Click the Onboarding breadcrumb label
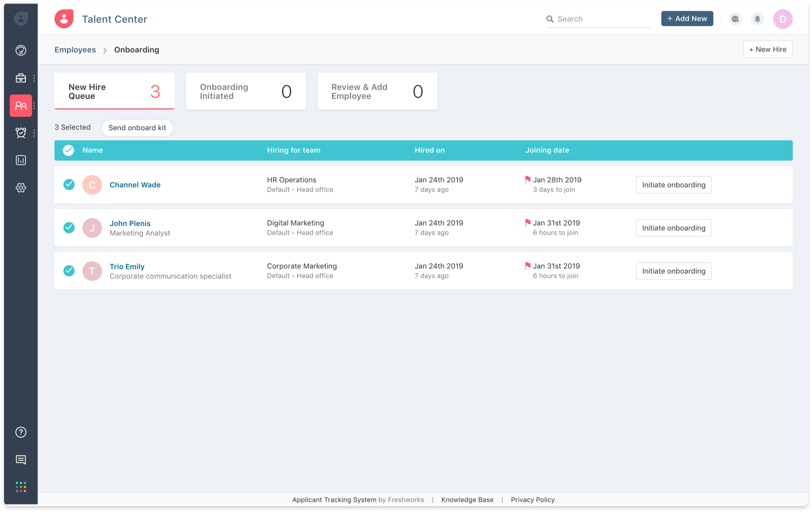 (x=137, y=50)
